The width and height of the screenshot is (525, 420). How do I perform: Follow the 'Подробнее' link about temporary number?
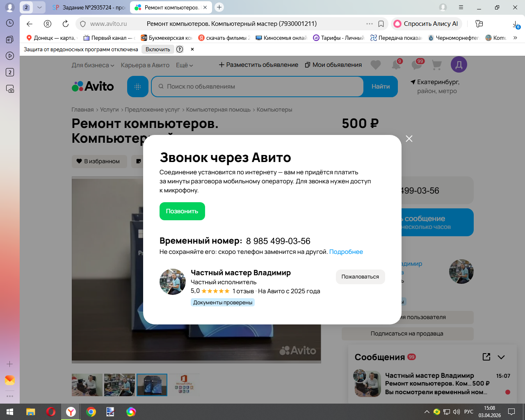click(x=346, y=252)
